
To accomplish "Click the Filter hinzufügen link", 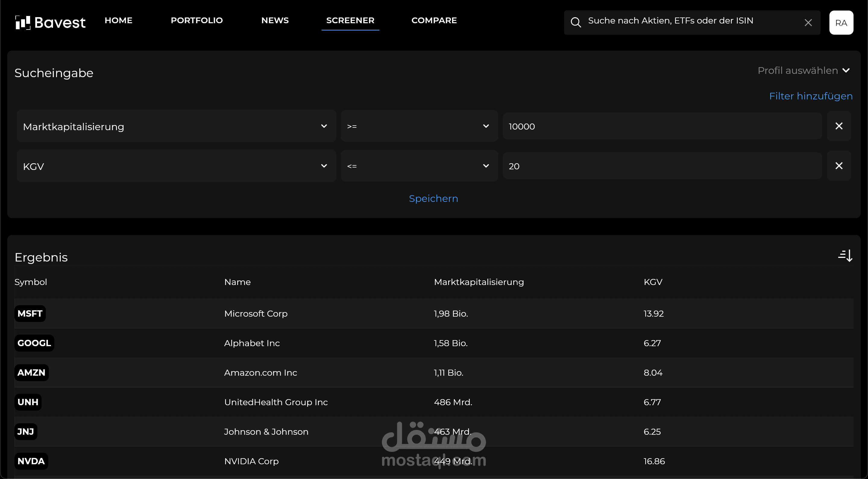I will click(x=810, y=96).
